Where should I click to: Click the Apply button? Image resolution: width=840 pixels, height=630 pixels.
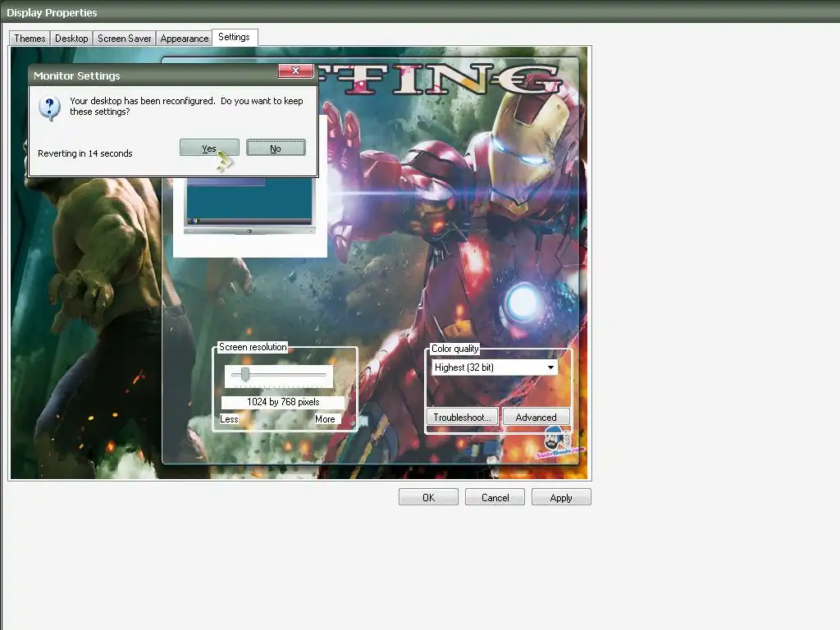tap(561, 497)
